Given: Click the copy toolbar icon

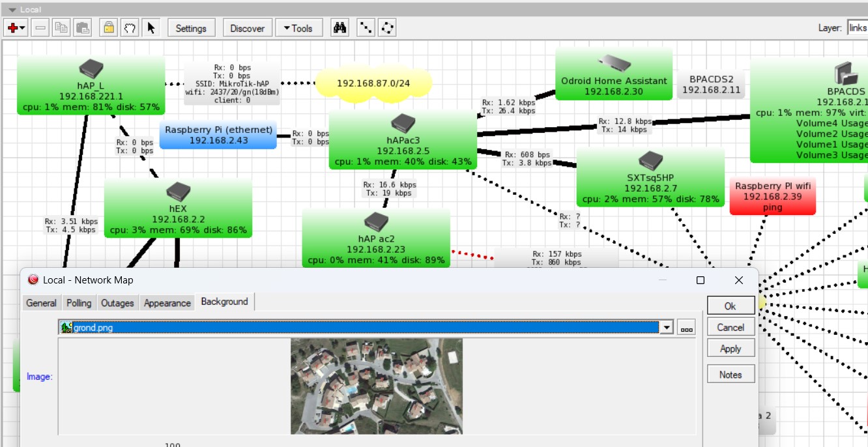Looking at the screenshot, I should [61, 28].
